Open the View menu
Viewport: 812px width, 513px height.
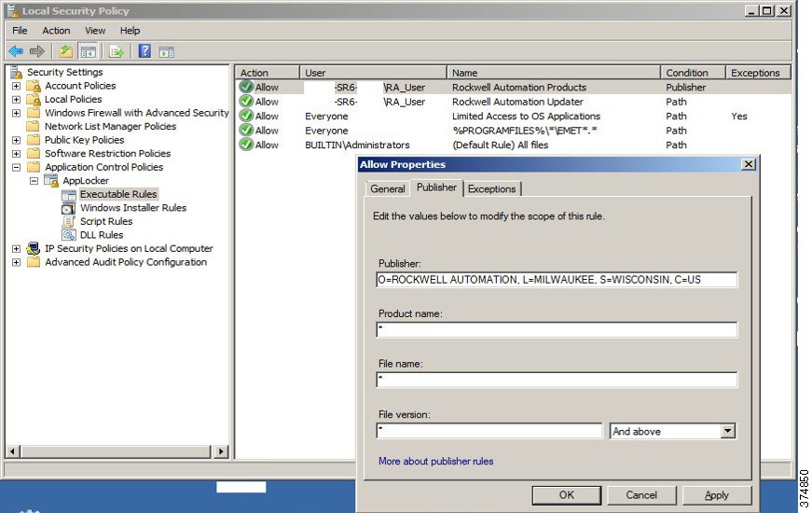point(95,31)
